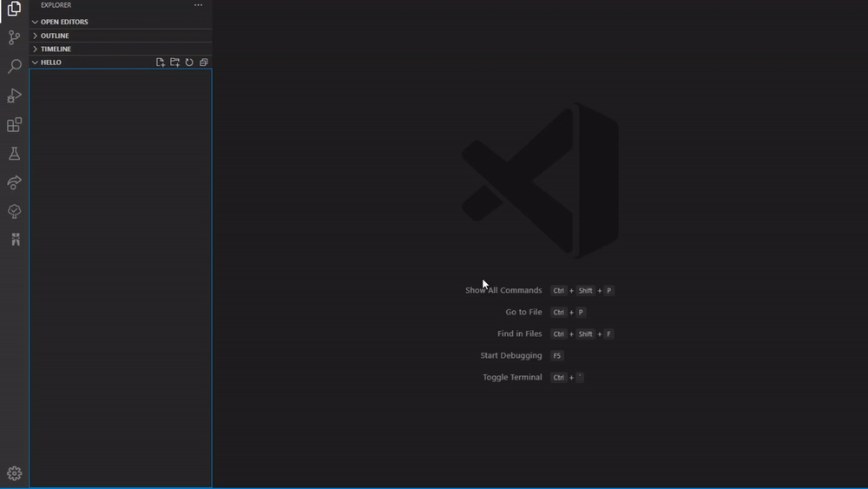Refresh the HELLO explorer

(x=189, y=63)
